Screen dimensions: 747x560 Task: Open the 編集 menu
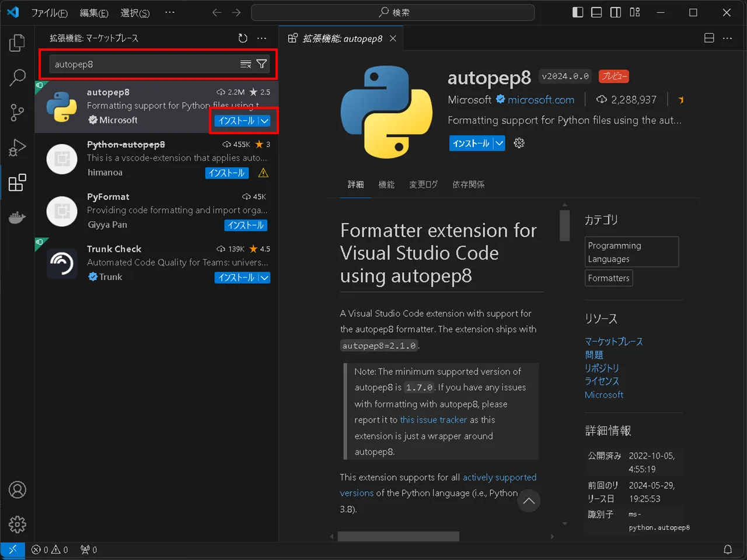pos(94,12)
